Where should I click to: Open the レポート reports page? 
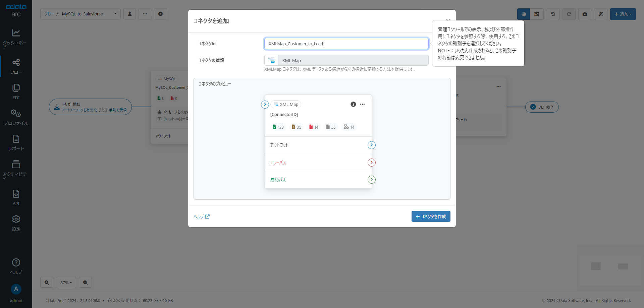[x=16, y=143]
